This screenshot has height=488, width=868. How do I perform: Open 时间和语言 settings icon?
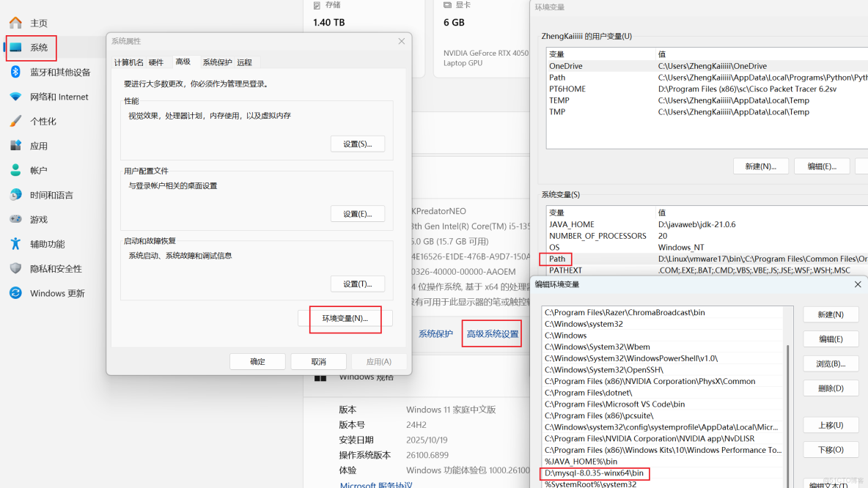pos(17,194)
